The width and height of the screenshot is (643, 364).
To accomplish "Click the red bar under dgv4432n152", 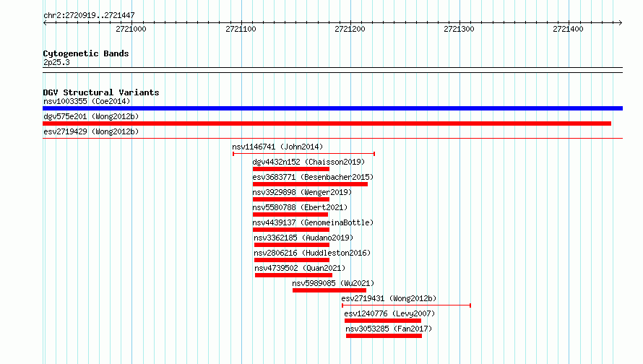I will [291, 169].
